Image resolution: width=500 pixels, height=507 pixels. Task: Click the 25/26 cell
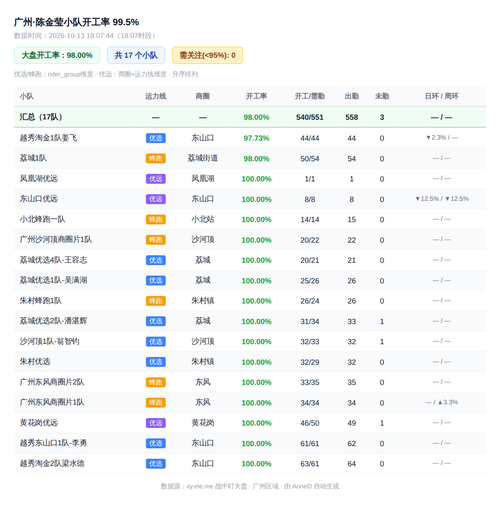point(310,281)
